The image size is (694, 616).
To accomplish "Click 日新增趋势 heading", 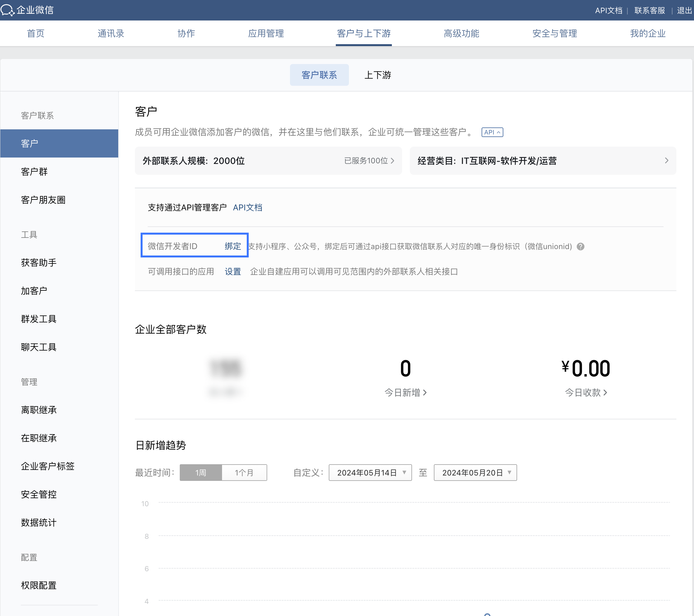I will coord(161,445).
